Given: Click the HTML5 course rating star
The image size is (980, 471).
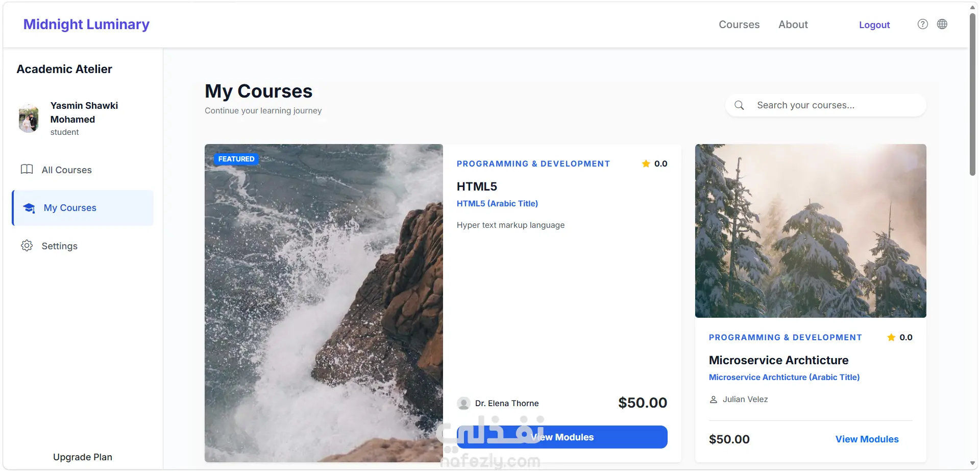Looking at the screenshot, I should 646,163.
